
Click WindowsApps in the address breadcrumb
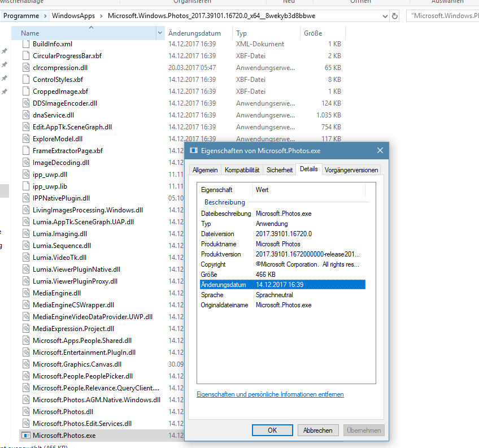73,16
